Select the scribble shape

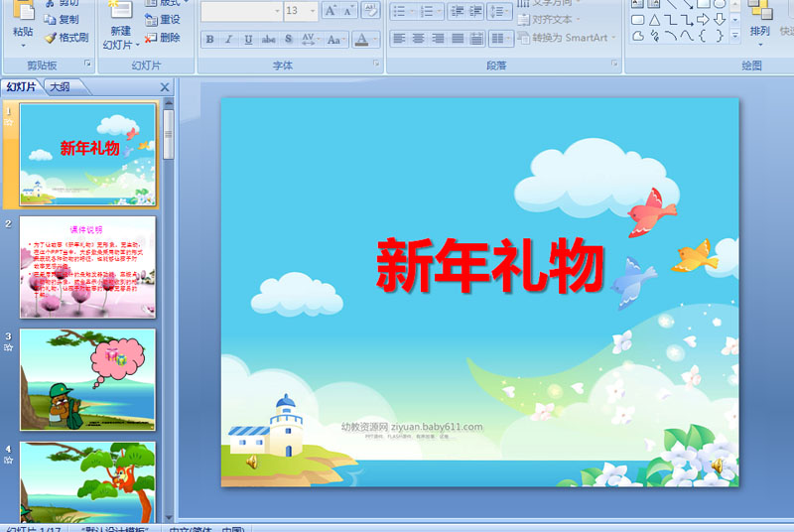pos(654,36)
